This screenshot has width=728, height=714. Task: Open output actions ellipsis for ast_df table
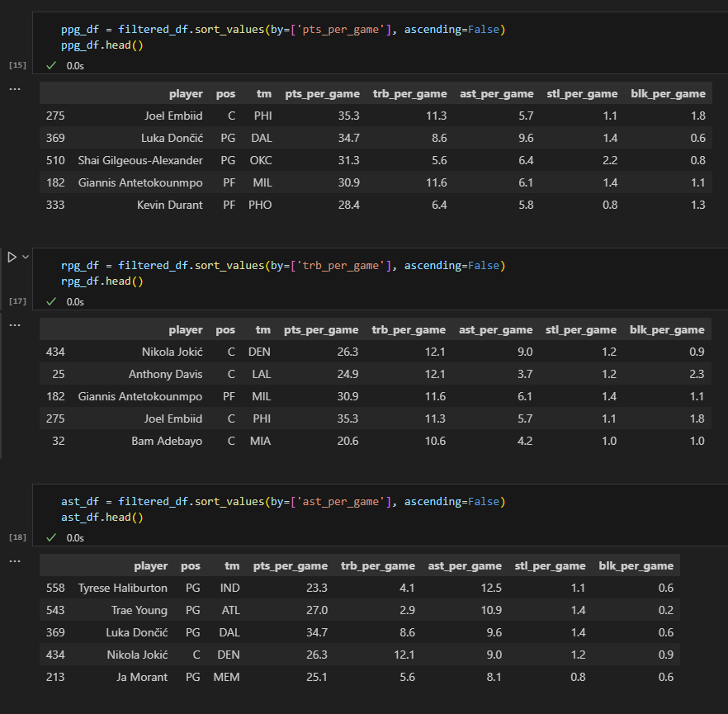pos(15,561)
